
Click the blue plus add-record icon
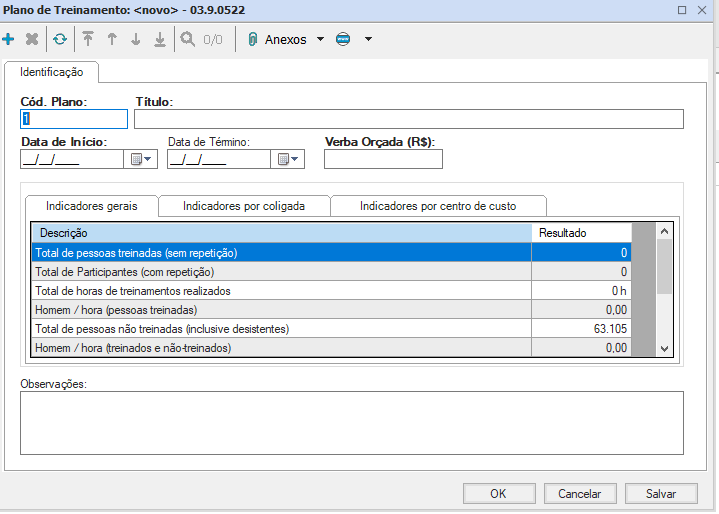click(9, 40)
